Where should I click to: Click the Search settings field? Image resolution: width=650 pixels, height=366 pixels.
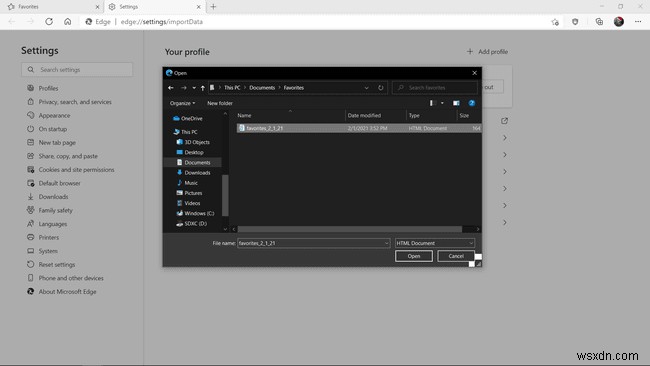[77, 70]
